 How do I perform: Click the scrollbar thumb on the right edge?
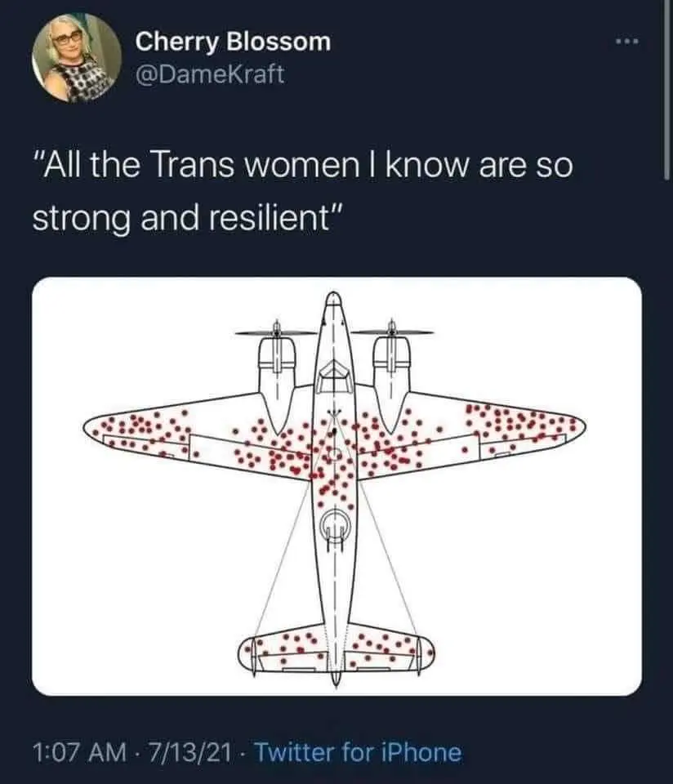coord(666,89)
